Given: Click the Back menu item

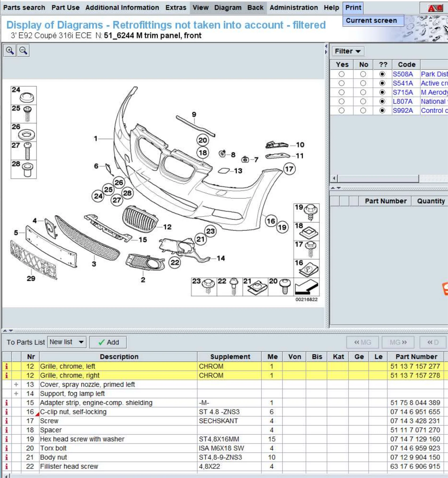Looking at the screenshot, I should 255,7.
